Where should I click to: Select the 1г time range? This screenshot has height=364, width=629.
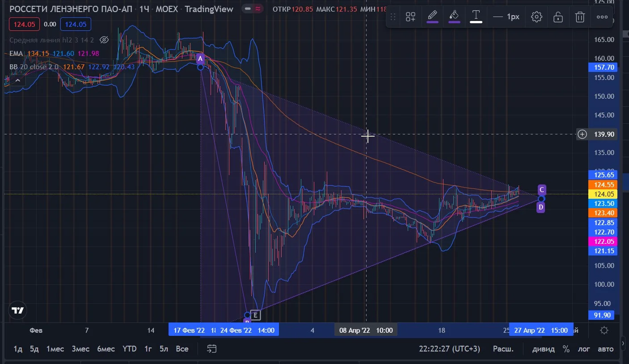[x=148, y=349]
